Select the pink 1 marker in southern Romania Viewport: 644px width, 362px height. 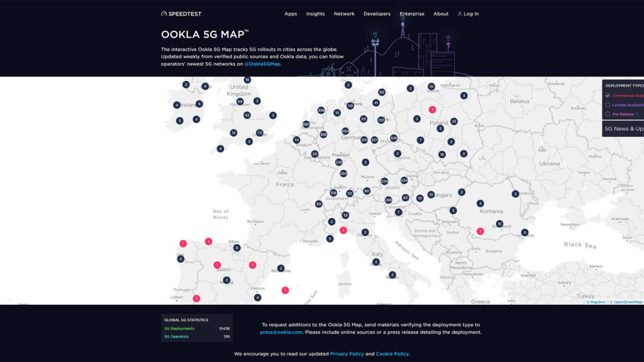(480, 231)
